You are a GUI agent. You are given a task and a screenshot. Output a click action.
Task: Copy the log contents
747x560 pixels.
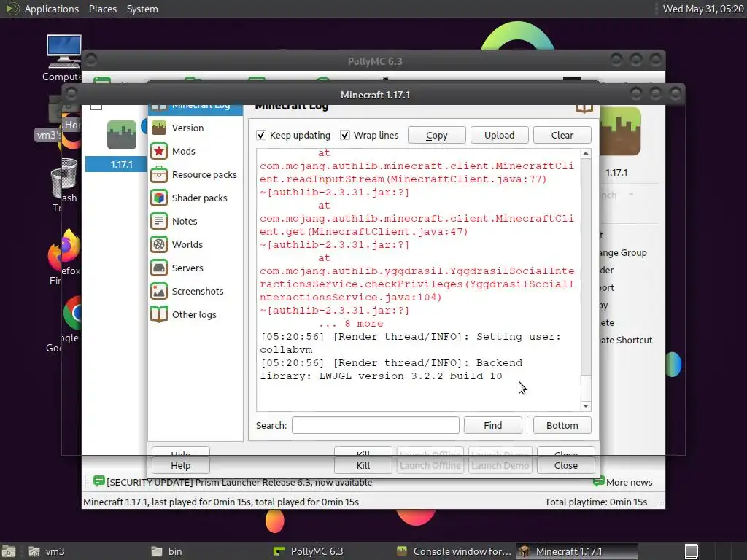(436, 135)
